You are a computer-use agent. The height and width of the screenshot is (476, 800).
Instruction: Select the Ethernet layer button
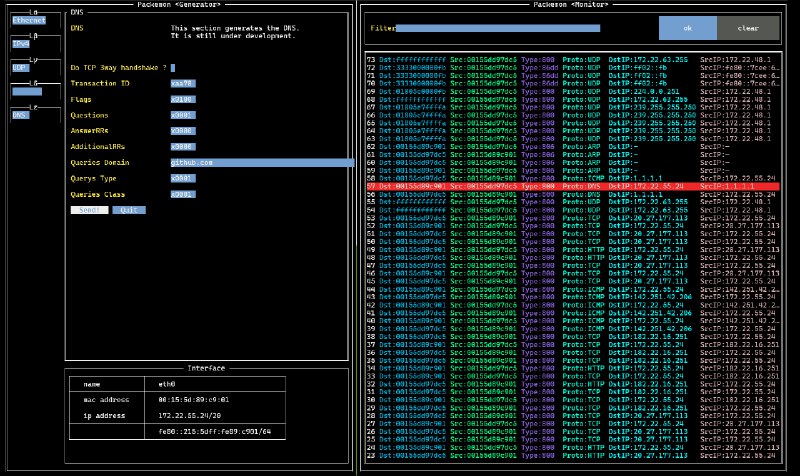29,20
